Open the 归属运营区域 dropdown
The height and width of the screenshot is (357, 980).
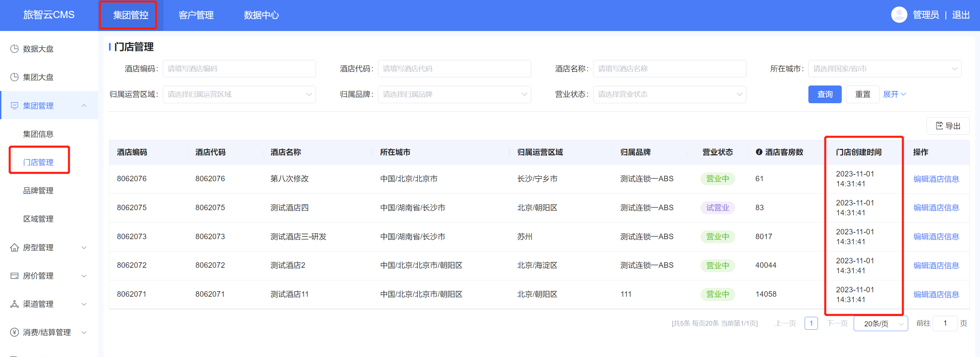point(239,94)
